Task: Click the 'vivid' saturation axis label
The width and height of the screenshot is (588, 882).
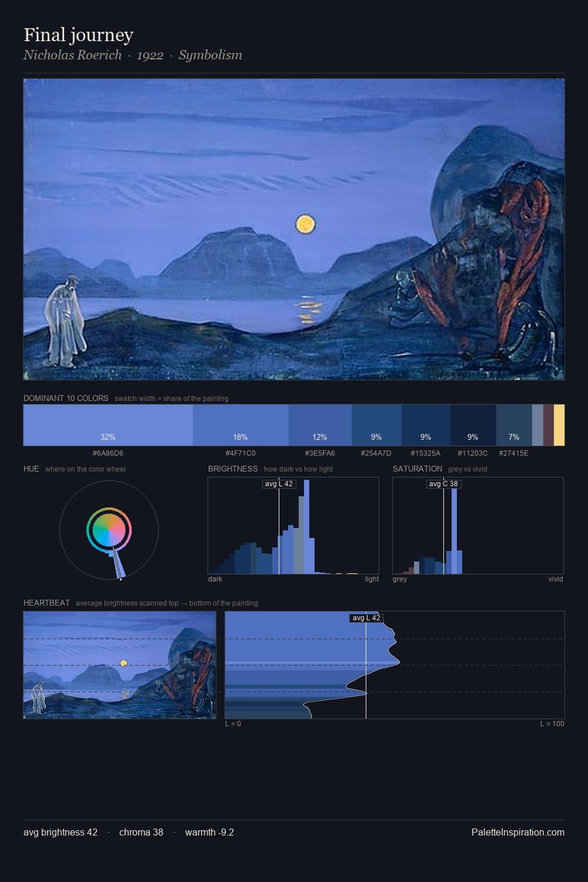Action: pos(556,579)
